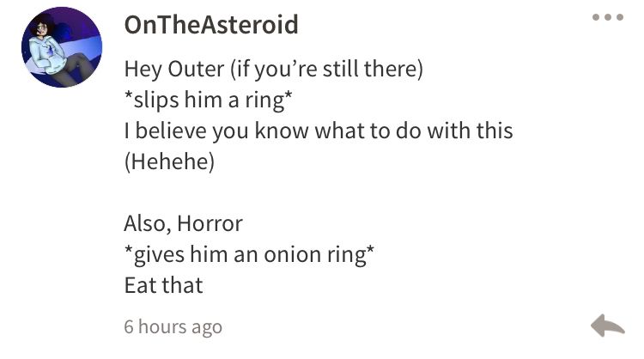Image resolution: width=644 pixels, height=359 pixels.
Task: Click the "Also, Horror" line
Action: click(x=183, y=224)
